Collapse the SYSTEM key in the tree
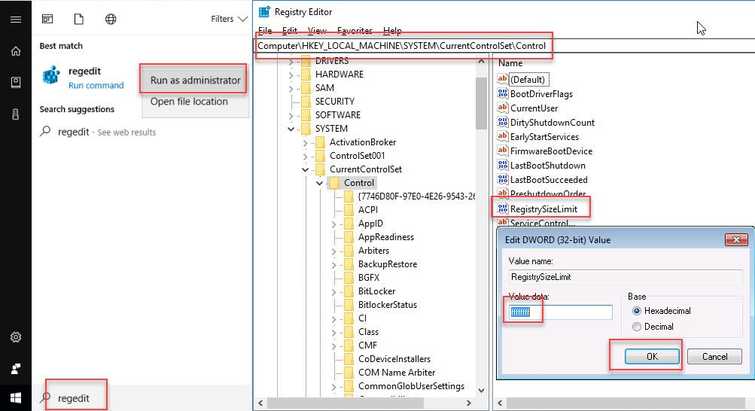The height and width of the screenshot is (411, 755). point(291,128)
